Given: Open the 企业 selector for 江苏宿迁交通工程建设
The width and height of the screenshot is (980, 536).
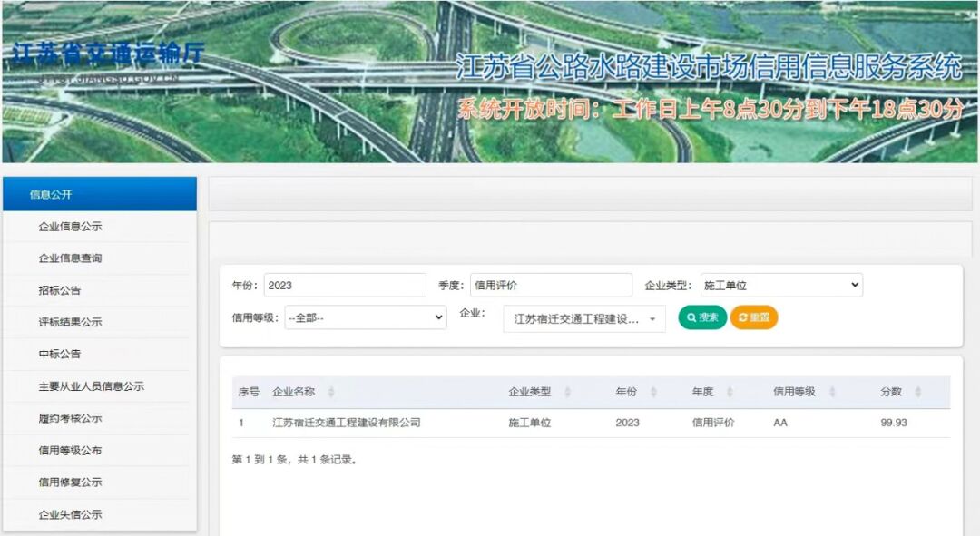Looking at the screenshot, I should coord(584,318).
